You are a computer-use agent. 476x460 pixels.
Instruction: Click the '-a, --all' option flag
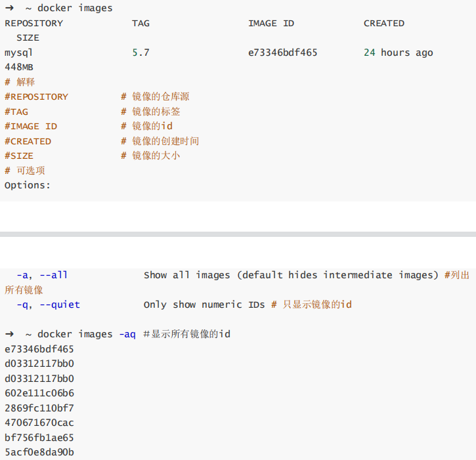[42, 275]
